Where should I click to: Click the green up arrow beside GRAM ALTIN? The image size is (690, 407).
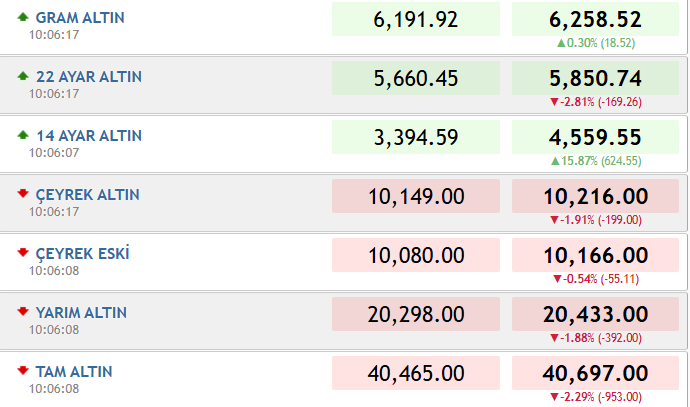[23, 17]
